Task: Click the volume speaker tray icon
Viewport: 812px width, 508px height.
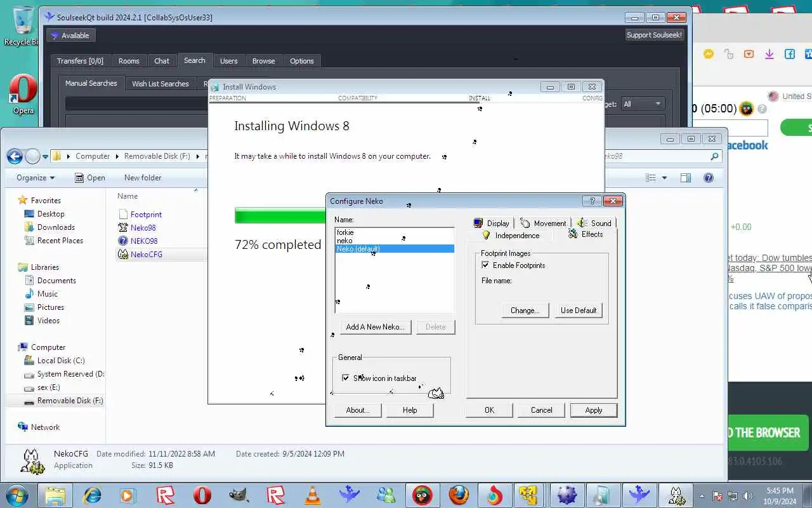Action: (748, 496)
